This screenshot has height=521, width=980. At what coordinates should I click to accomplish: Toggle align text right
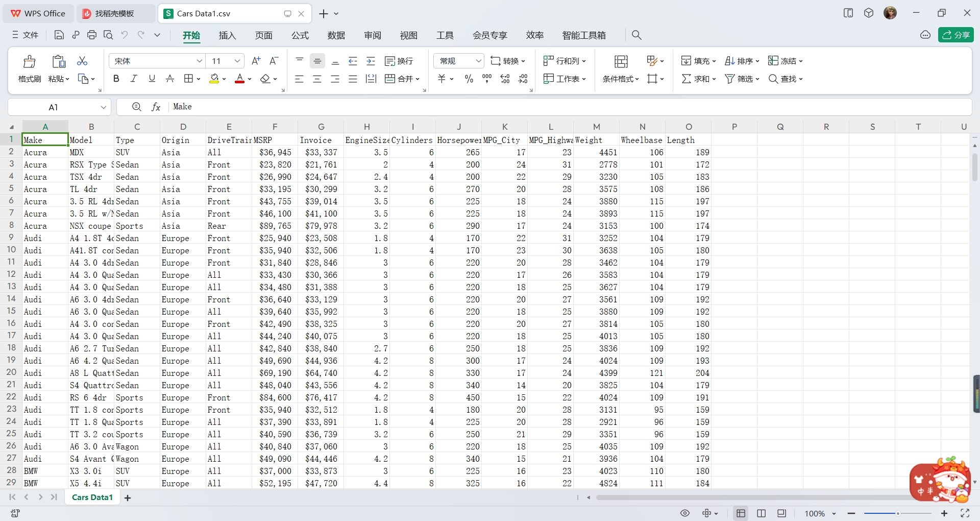335,79
